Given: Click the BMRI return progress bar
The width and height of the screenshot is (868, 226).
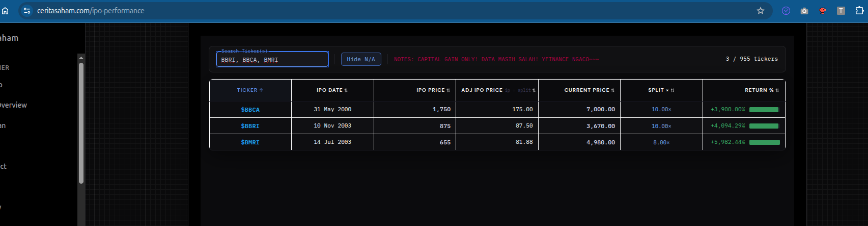Looking at the screenshot, I should click(765, 142).
